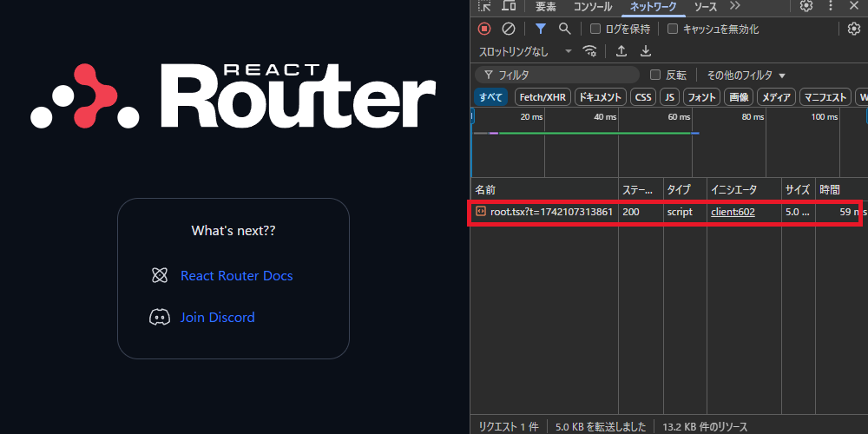Close DevTools panel with X
Screen dimensions: 868x434
(x=854, y=6)
